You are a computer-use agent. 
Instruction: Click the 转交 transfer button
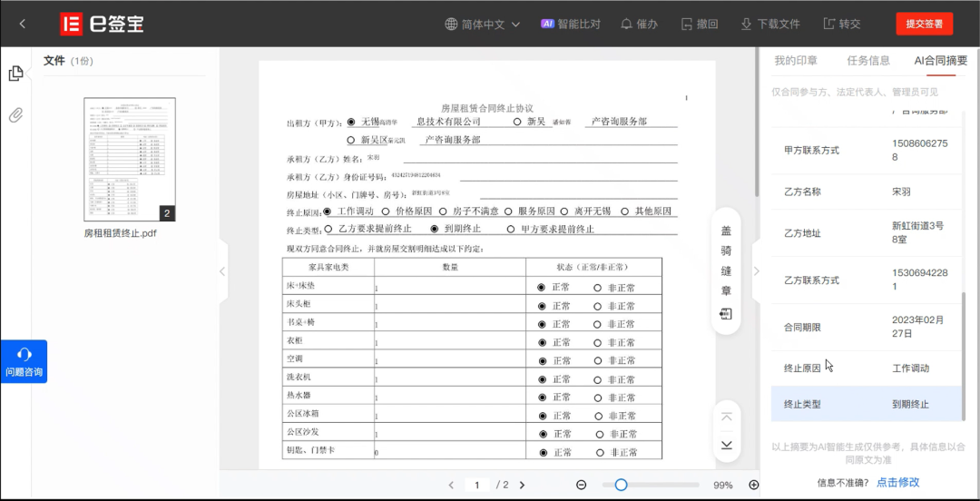pyautogui.click(x=841, y=25)
